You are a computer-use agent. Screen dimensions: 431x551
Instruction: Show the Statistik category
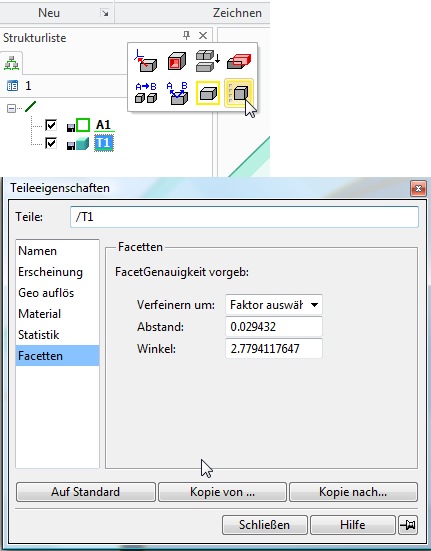(x=57, y=335)
